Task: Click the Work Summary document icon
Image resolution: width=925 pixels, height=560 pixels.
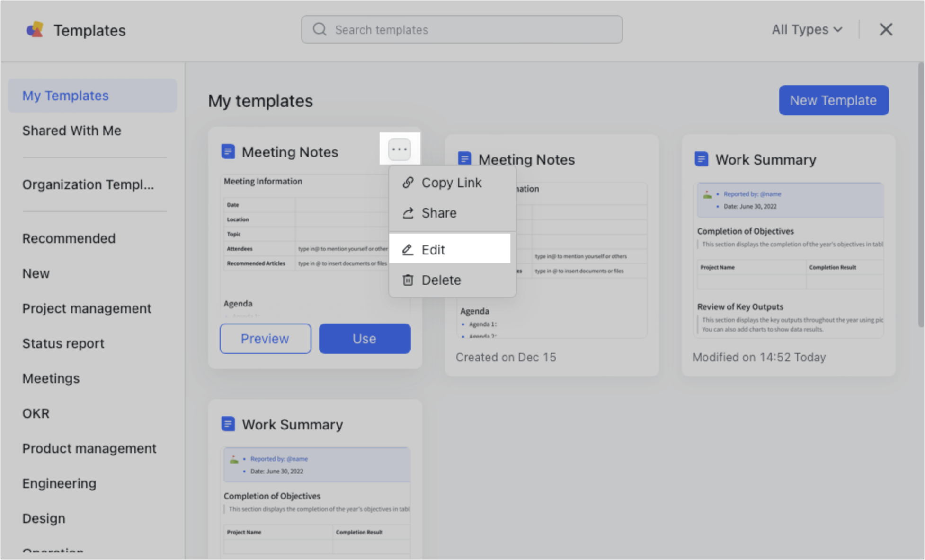Action: tap(701, 159)
